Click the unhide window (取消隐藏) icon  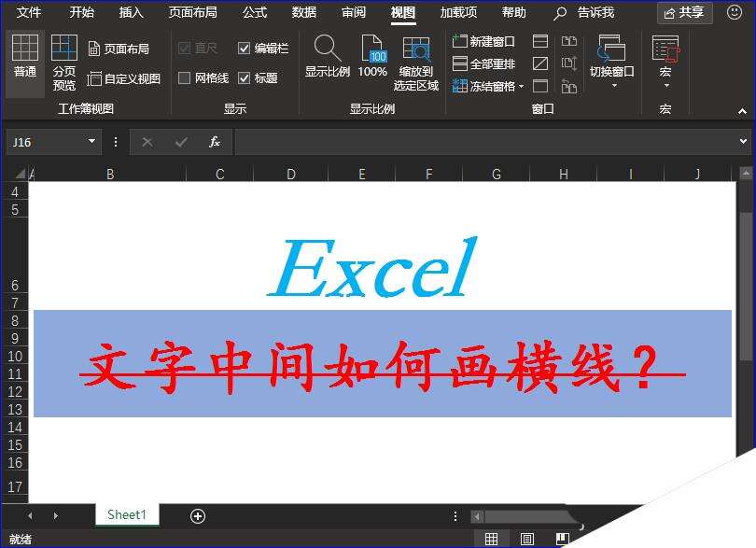[540, 86]
